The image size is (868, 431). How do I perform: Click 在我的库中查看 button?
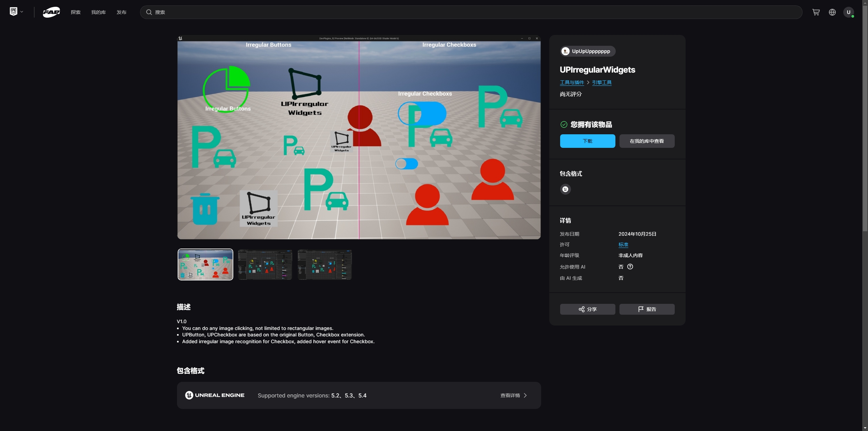coord(647,141)
